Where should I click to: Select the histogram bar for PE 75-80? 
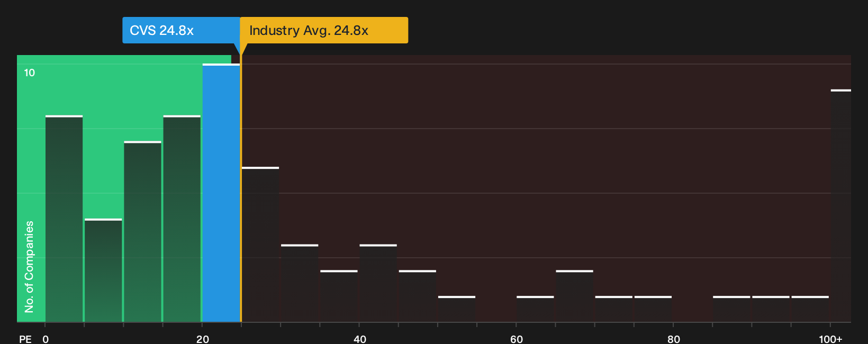pyautogui.click(x=653, y=309)
